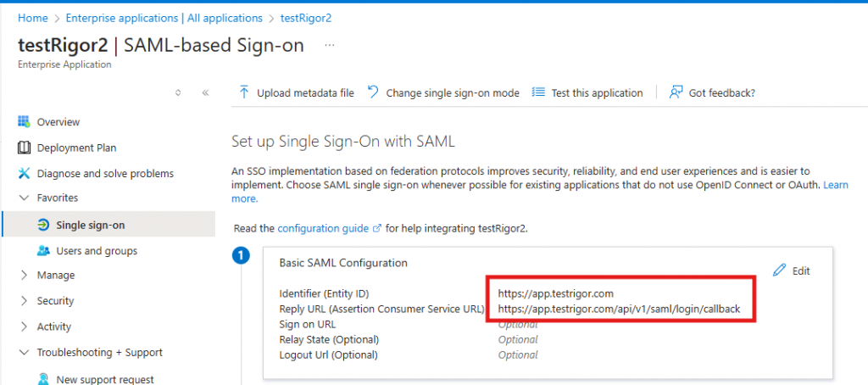Open Users and groups icon
Image resolution: width=868 pixels, height=385 pixels.
point(42,251)
